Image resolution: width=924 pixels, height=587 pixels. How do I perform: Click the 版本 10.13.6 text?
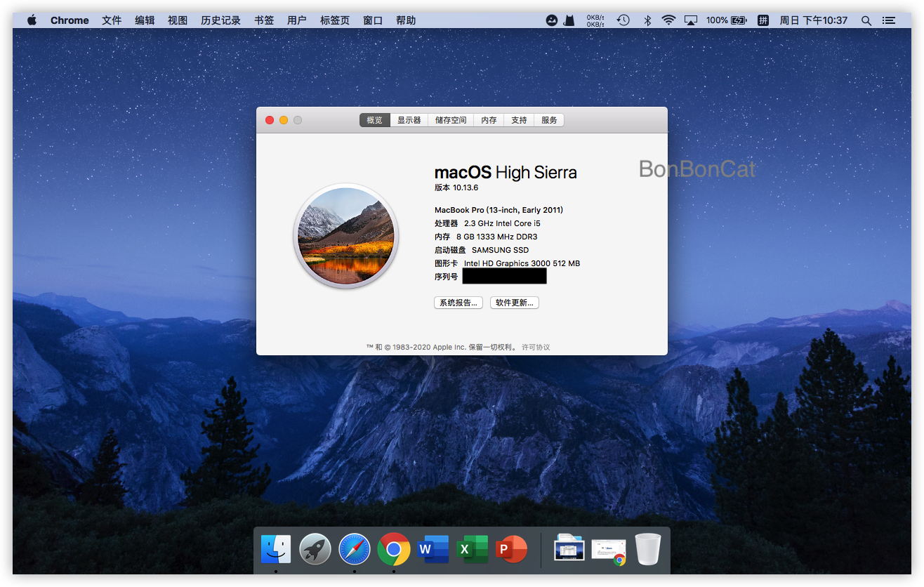(456, 187)
